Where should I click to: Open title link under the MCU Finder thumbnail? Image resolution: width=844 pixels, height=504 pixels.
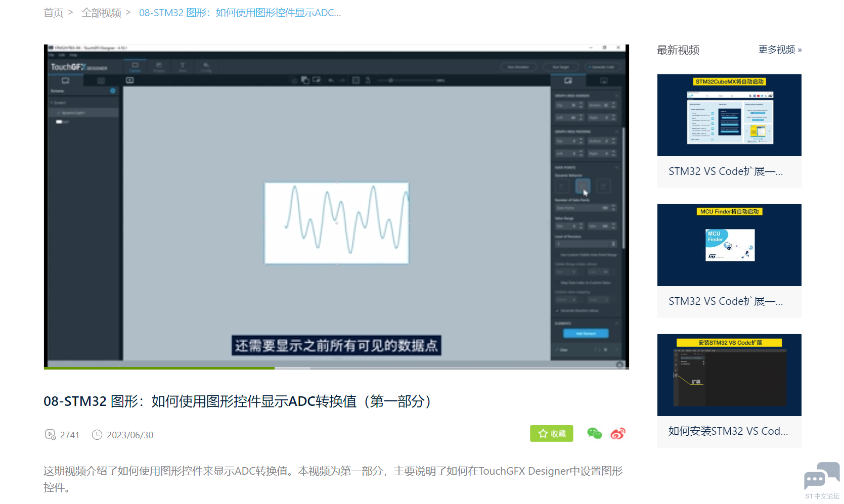726,301
